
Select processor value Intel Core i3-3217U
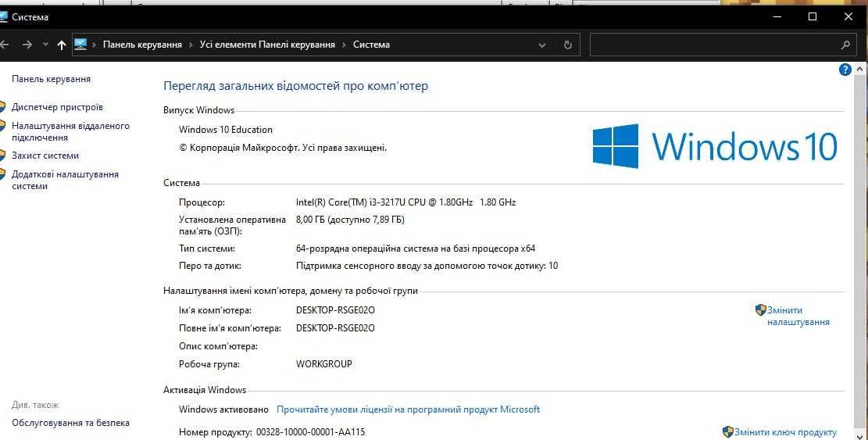(405, 202)
